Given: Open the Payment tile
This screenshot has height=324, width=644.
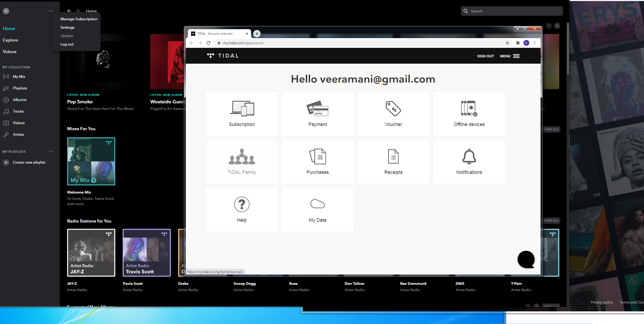Looking at the screenshot, I should click(317, 114).
